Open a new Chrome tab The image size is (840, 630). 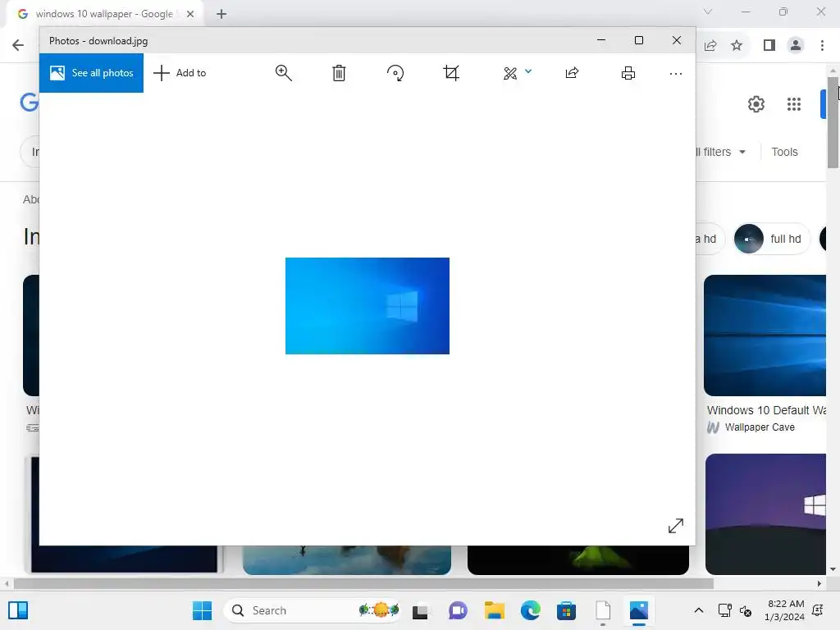pos(221,14)
